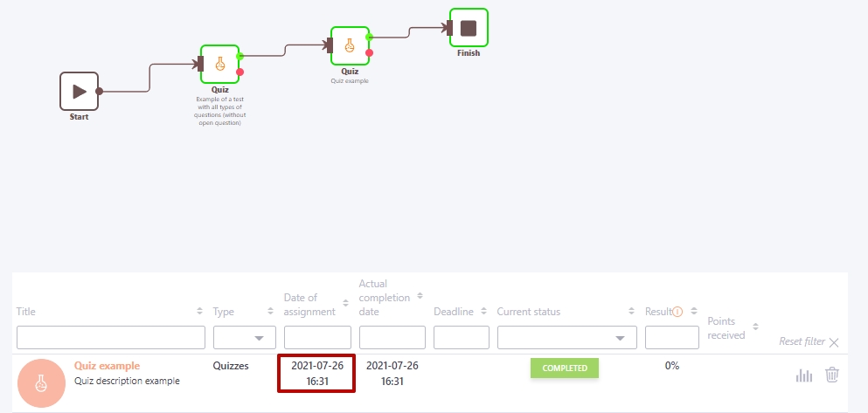Sort by Actual completion date column

[420, 297]
